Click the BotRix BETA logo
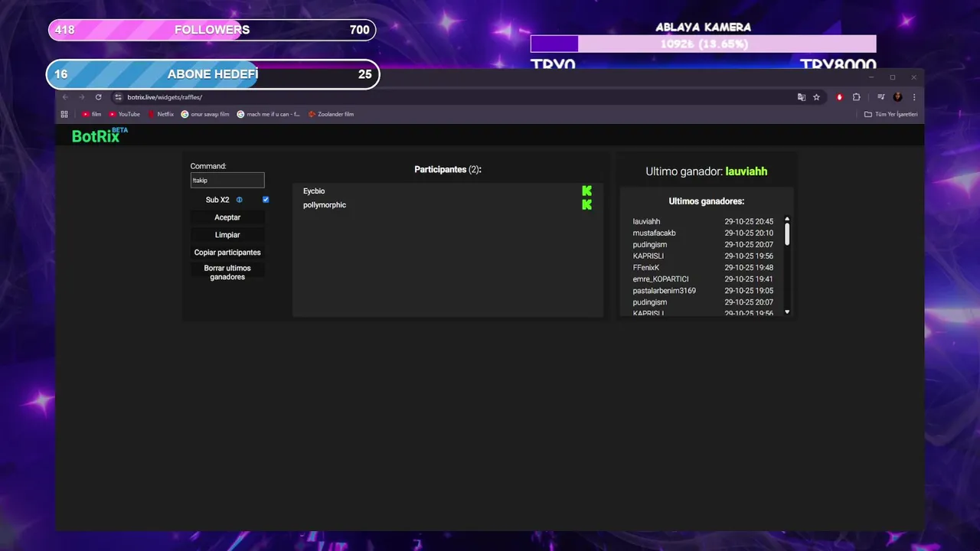Screen dimensions: 980x551 pyautogui.click(x=100, y=135)
